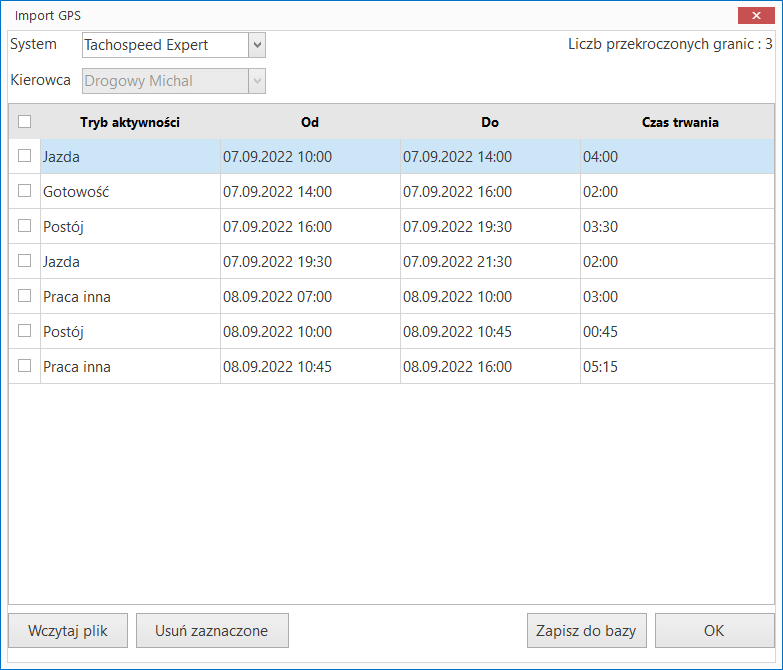This screenshot has height=670, width=783.
Task: Enable checkbox for Postój 00:45 duration row
Action: pyautogui.click(x=25, y=331)
